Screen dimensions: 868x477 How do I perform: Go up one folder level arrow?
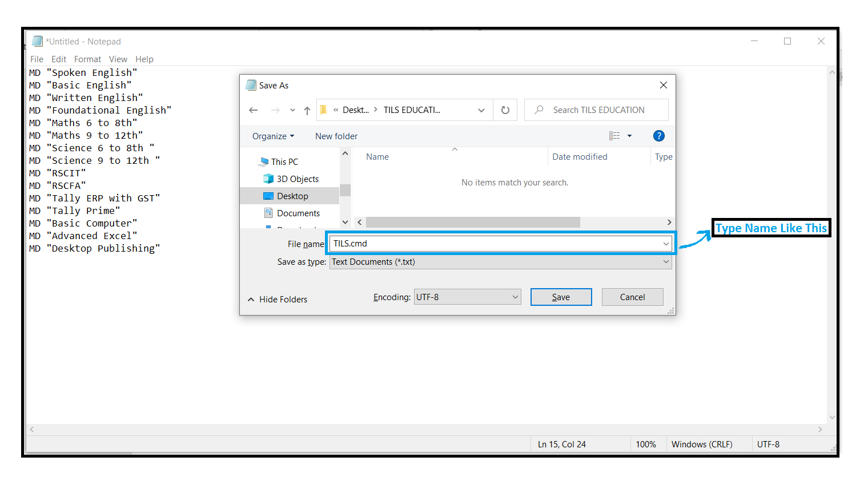[307, 110]
